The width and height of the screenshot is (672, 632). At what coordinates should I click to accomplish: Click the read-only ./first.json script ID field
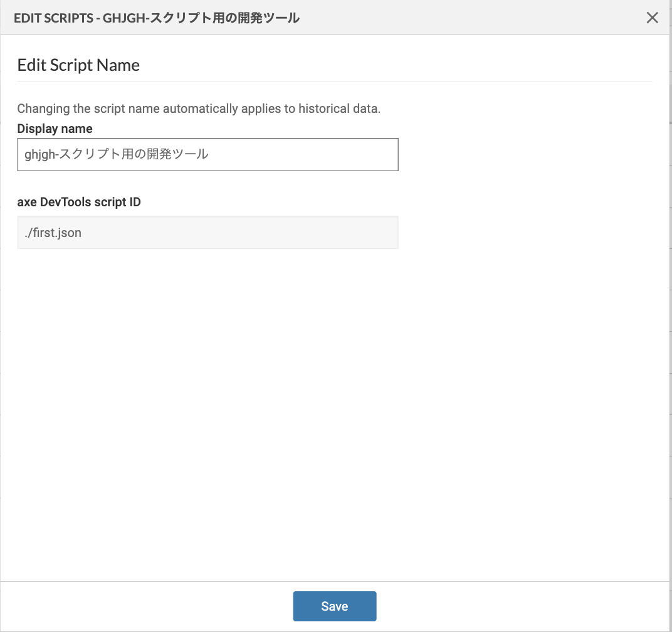pos(207,233)
